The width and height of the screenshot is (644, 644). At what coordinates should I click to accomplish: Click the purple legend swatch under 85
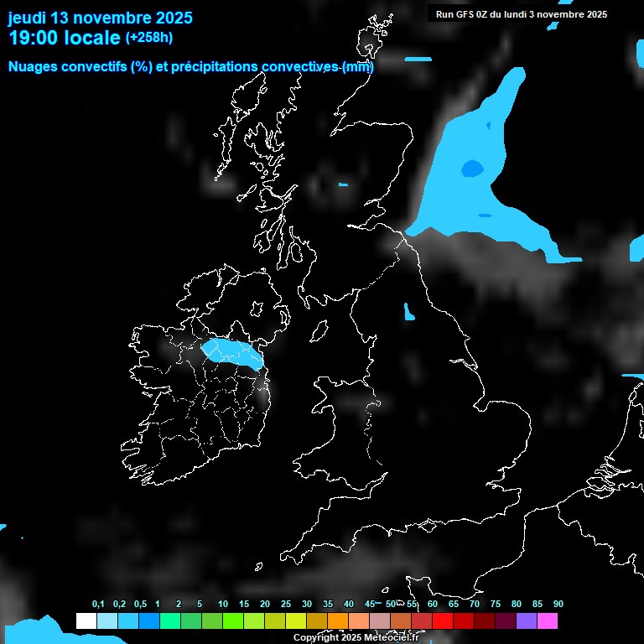(527, 621)
